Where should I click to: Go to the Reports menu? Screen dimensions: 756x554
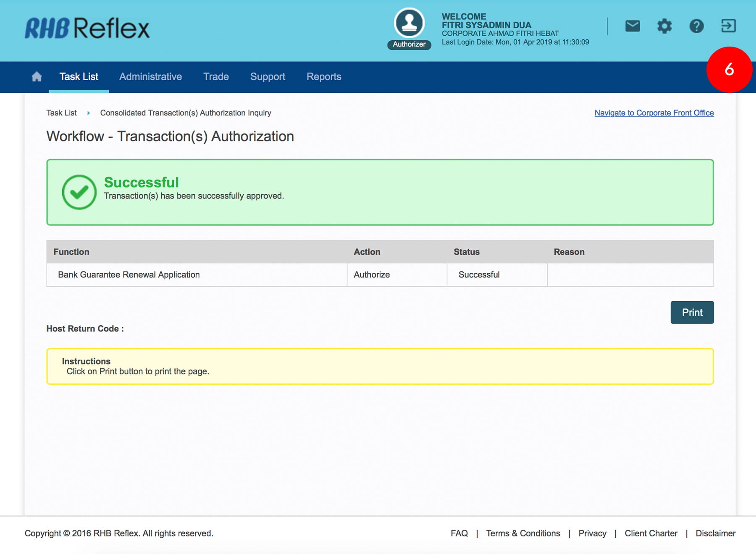click(x=324, y=77)
